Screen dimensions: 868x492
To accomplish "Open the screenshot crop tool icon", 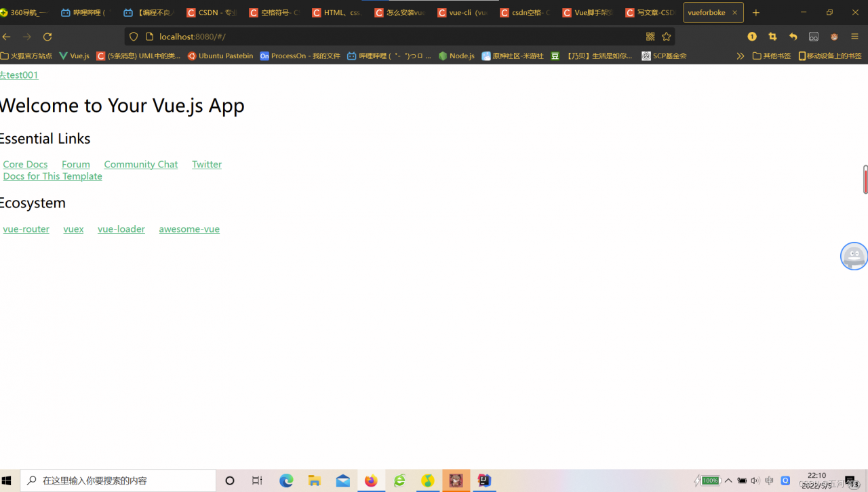I will [x=772, y=37].
